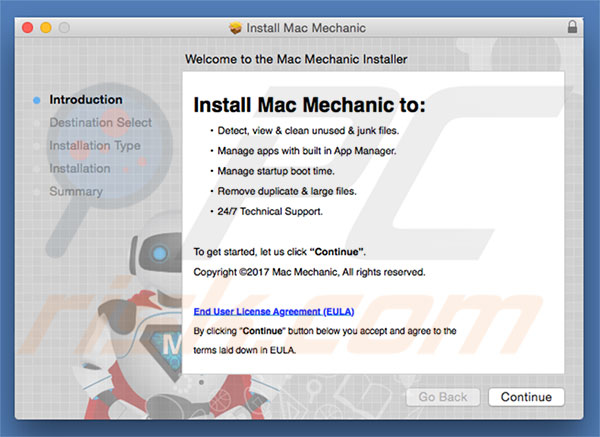Select the Summary step in sidebar
The image size is (600, 437).
(76, 191)
